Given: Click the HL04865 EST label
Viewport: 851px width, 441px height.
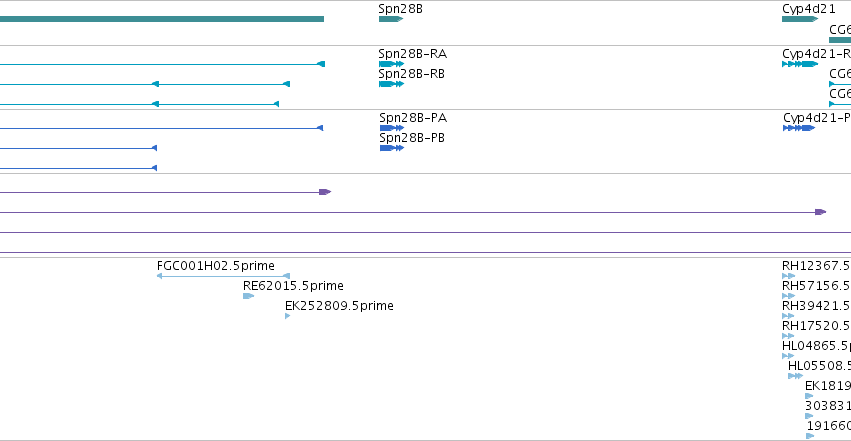Looking at the screenshot, I should pos(816,346).
